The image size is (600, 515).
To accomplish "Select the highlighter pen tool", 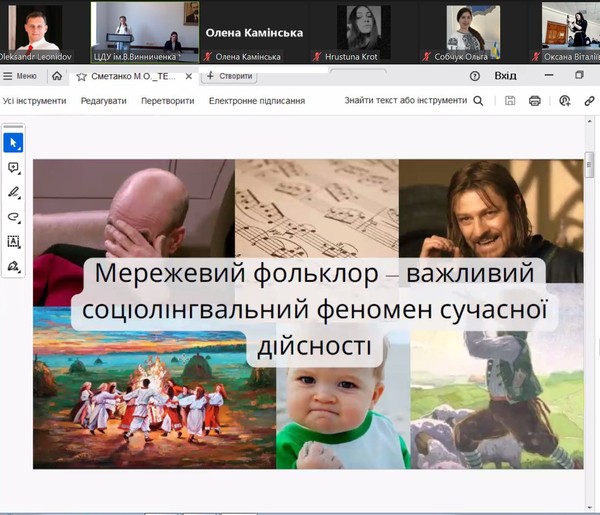I will coord(14,192).
